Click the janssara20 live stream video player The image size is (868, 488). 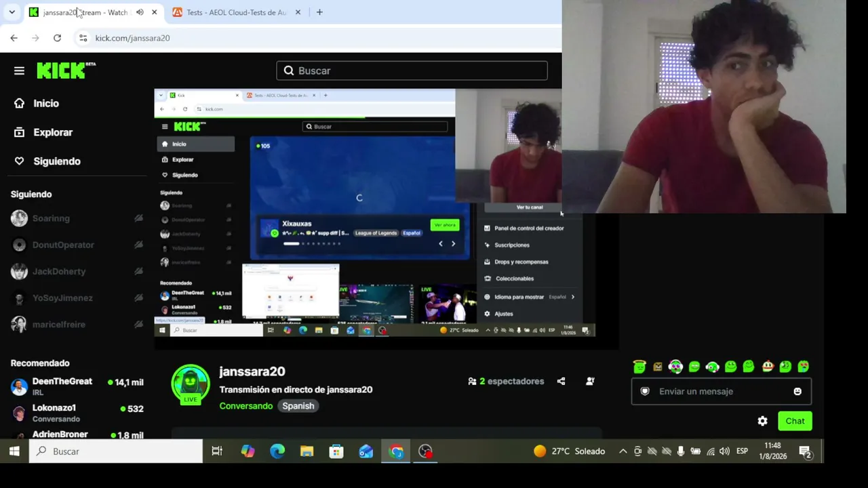tap(386, 218)
